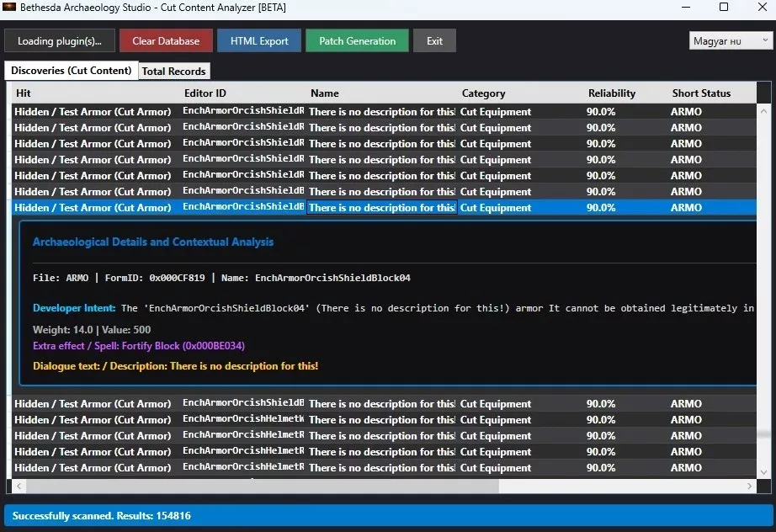
Task: Click the highlighted row's Name description cell
Action: coord(382,207)
